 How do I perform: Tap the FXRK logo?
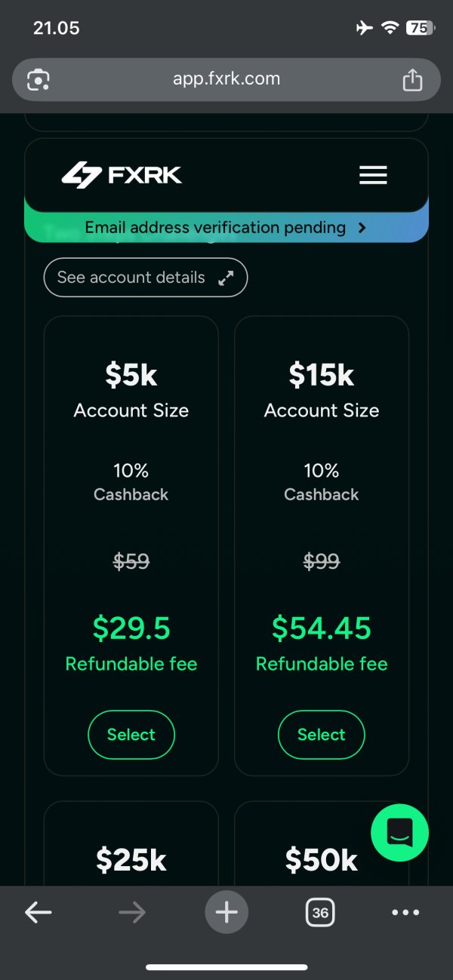[x=122, y=175]
